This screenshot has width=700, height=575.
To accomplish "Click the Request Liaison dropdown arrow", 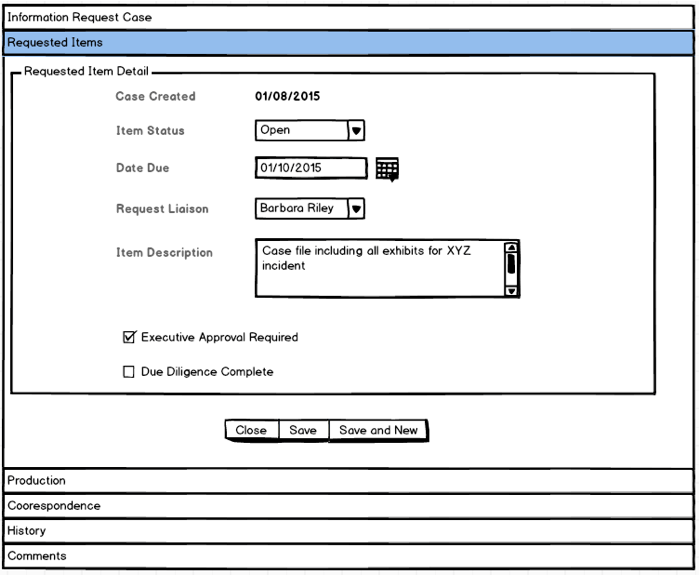I will click(x=356, y=208).
